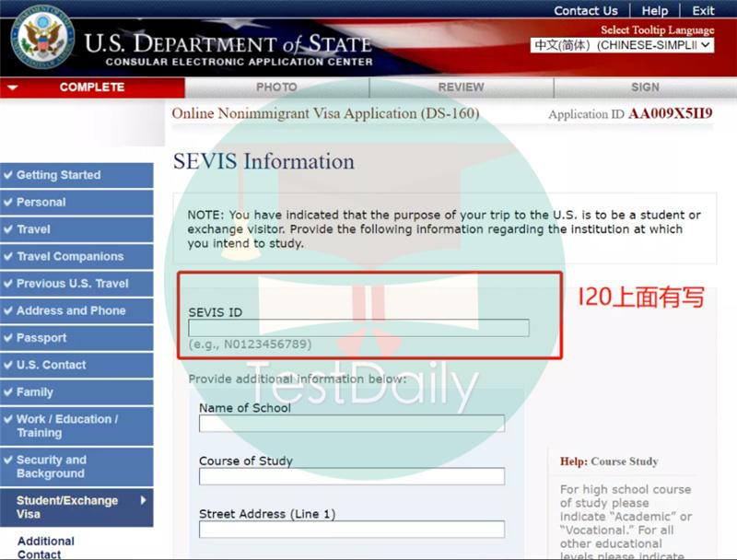
Task: Switch to the REVIEW step tab
Action: coord(462,87)
